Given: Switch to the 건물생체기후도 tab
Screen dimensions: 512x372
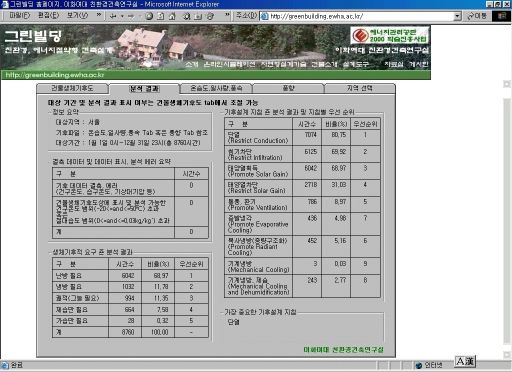Looking at the screenshot, I should (72, 88).
